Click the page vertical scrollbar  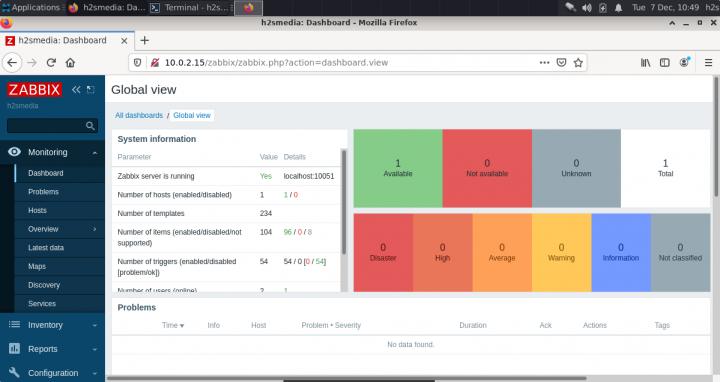point(716,138)
